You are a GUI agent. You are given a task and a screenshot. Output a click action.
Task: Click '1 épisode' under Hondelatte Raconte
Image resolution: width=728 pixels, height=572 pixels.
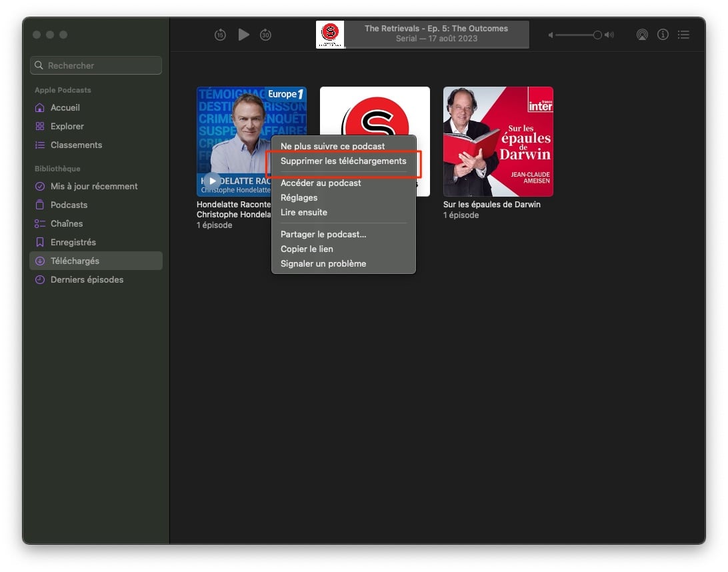click(x=215, y=225)
